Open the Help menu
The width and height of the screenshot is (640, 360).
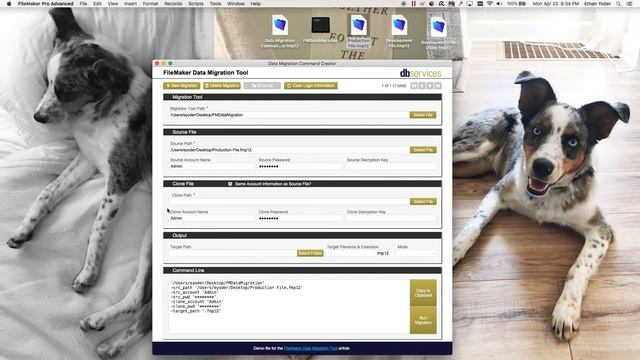(256, 4)
